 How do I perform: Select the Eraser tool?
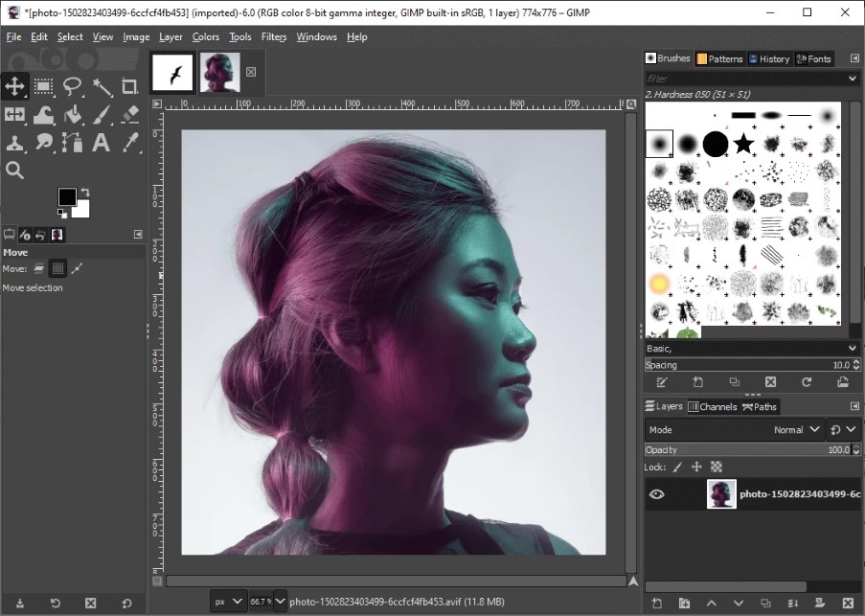click(129, 114)
